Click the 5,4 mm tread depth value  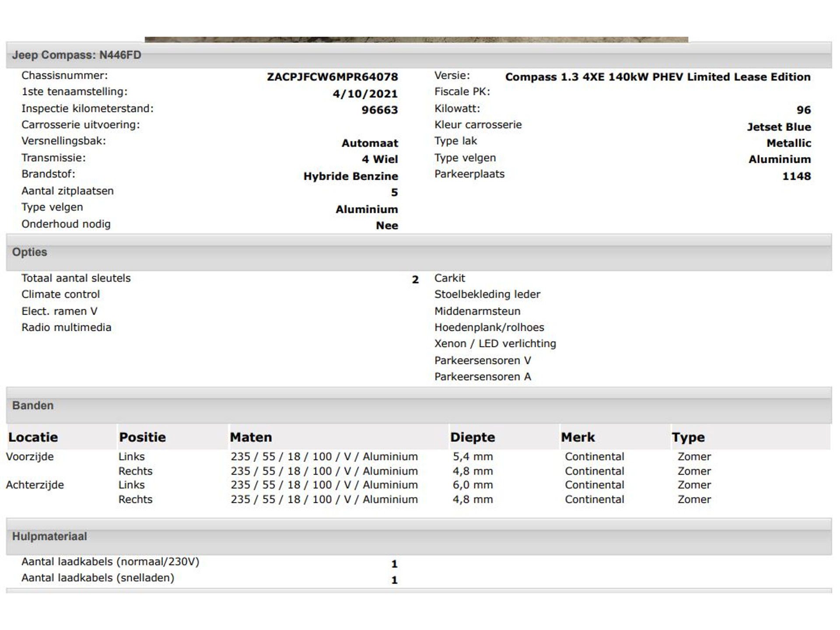(x=472, y=457)
